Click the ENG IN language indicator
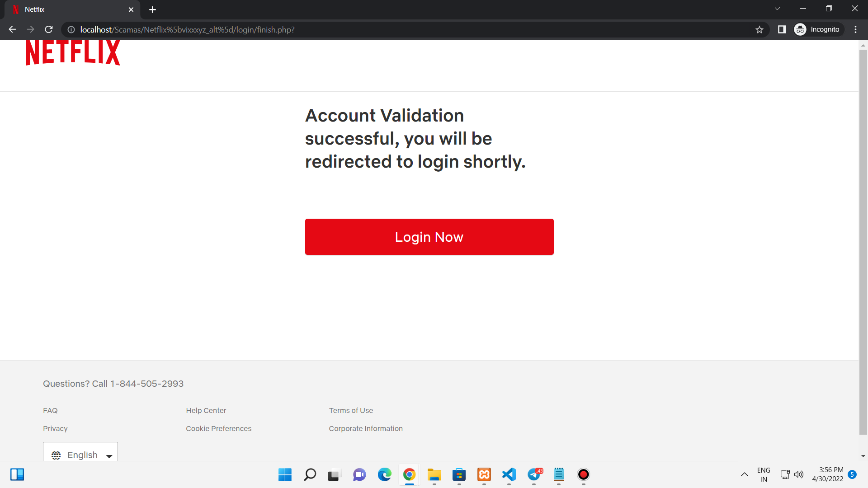Image resolution: width=868 pixels, height=488 pixels. coord(764,474)
